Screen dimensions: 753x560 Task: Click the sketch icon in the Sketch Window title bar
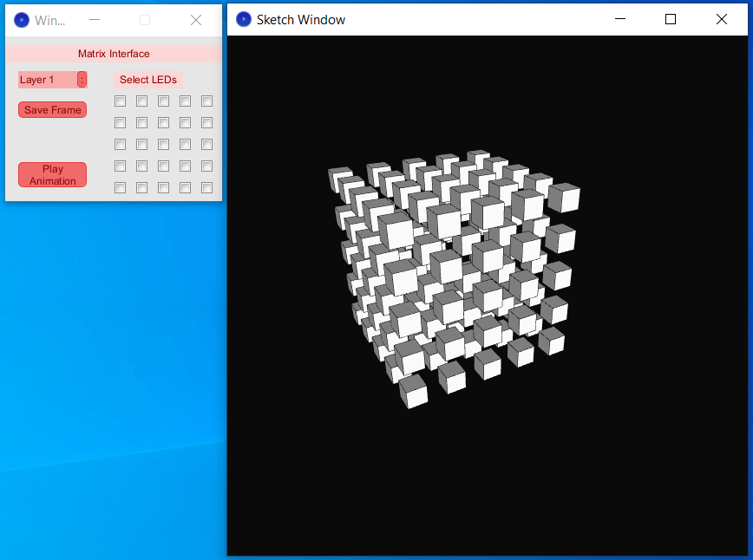[243, 19]
